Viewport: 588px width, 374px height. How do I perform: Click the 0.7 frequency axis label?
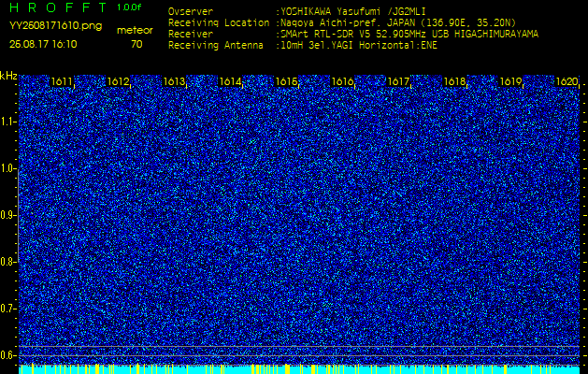(x=7, y=309)
